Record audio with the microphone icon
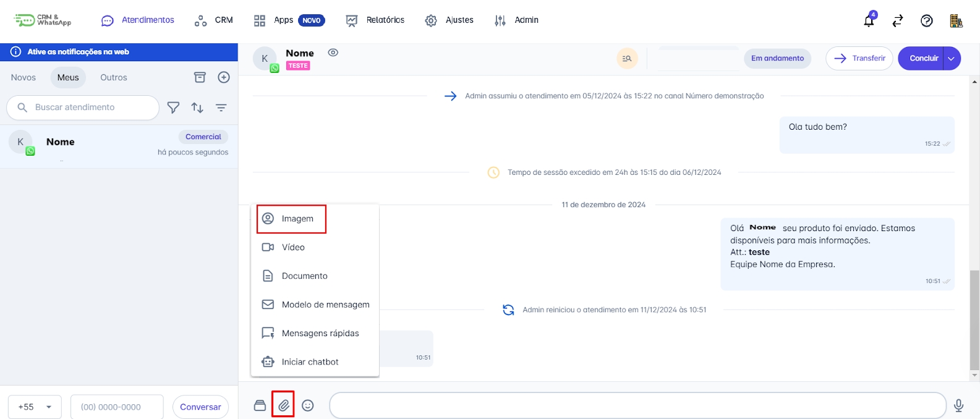The image size is (980, 419). 958,405
